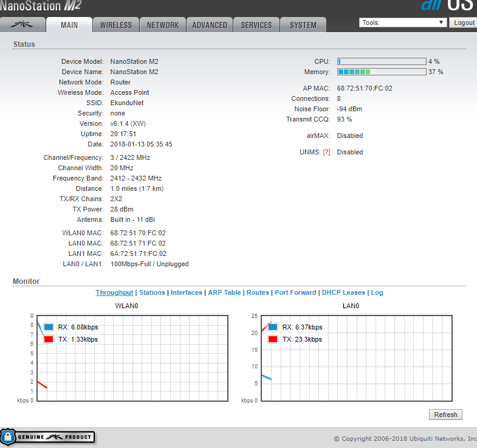
Task: Click the Distance value 1.0 miles (1.7 km)
Action: tap(137, 188)
